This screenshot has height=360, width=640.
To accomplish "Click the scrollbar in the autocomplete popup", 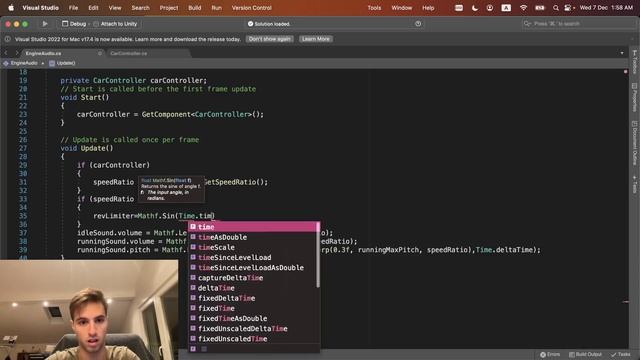I will (x=318, y=255).
